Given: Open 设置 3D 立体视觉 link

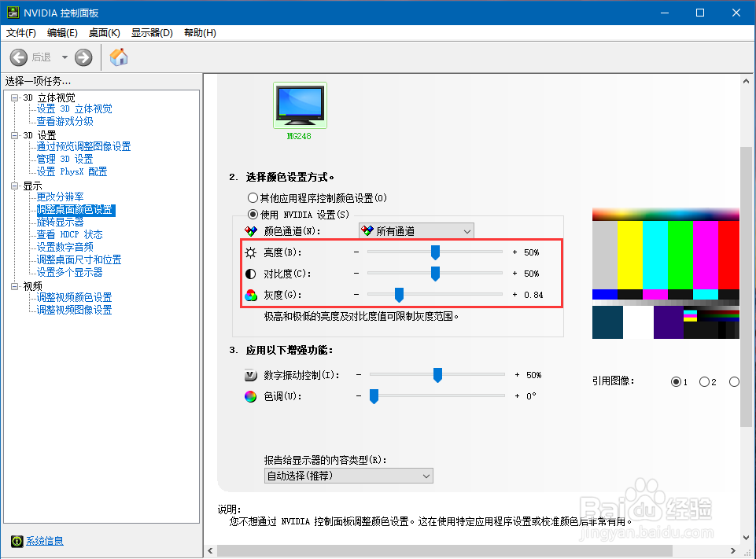Looking at the screenshot, I should 74,109.
